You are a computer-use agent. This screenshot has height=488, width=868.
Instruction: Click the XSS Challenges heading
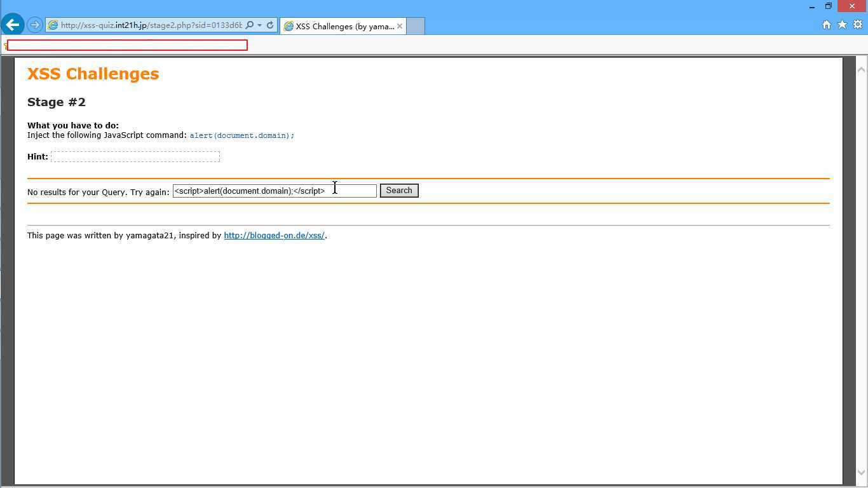(93, 74)
